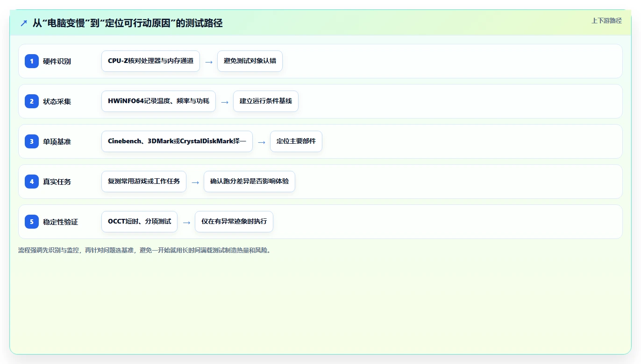The width and height of the screenshot is (641, 364).
Task: Click the HWiNFO64记录温度、频率与功耗 box
Action: [x=158, y=101]
